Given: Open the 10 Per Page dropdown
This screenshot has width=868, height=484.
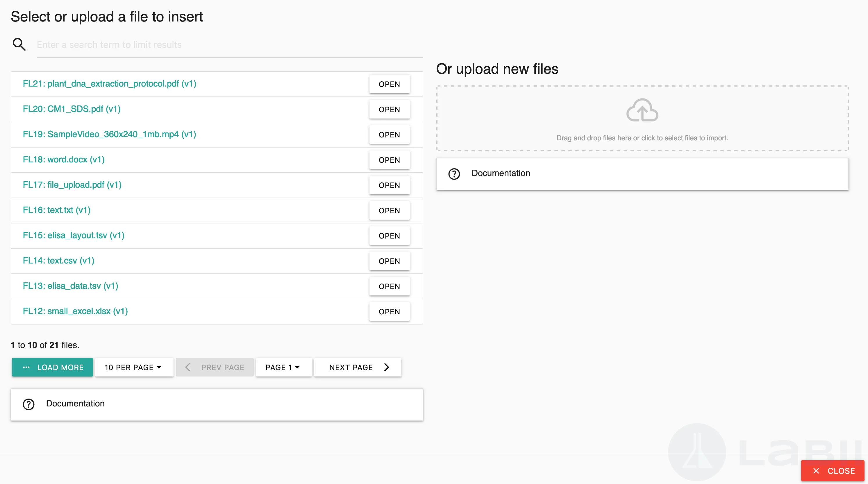Looking at the screenshot, I should [x=134, y=367].
